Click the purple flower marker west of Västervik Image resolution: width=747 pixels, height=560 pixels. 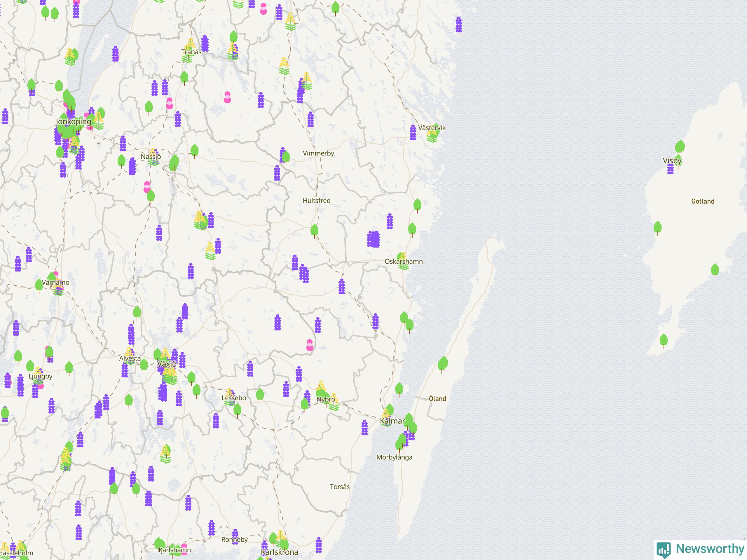pos(413,132)
